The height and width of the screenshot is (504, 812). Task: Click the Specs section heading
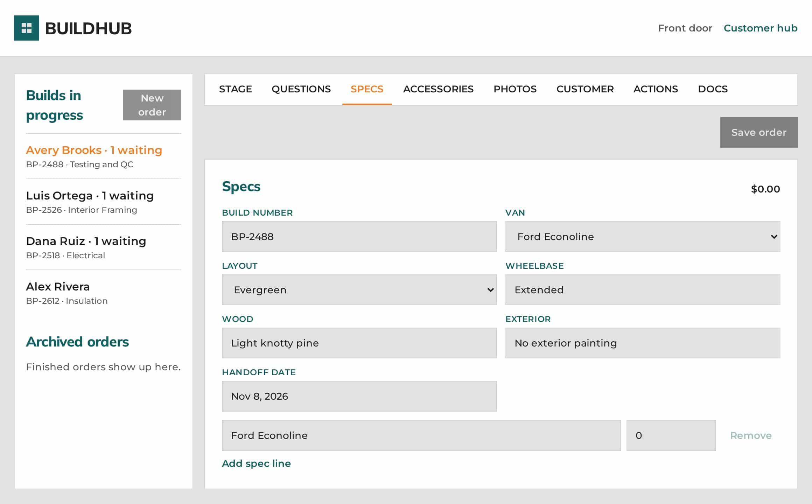click(x=241, y=187)
